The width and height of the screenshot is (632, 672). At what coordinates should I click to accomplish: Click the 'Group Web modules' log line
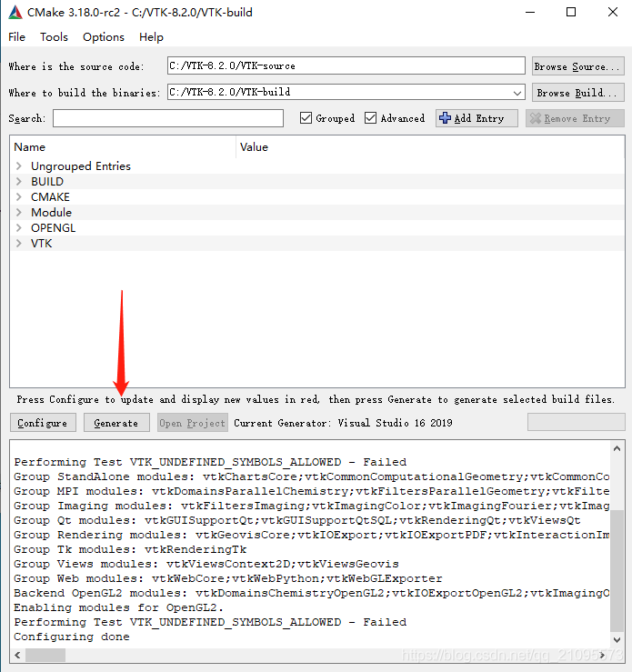[228, 578]
